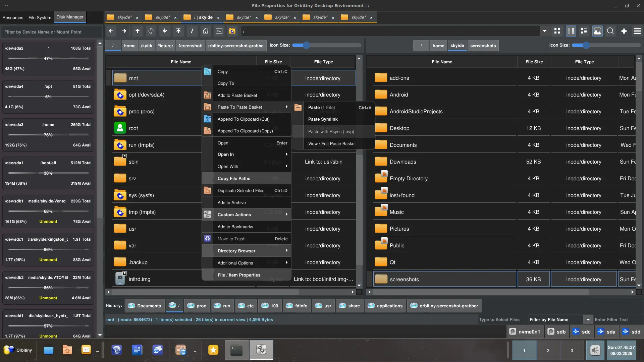
Task: Click the reload directory icon
Action: (151, 31)
